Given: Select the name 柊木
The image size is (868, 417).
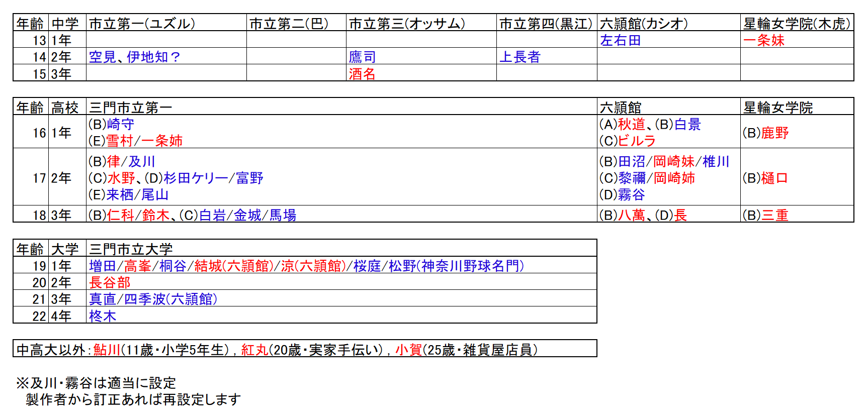Looking at the screenshot, I should pos(103,316).
